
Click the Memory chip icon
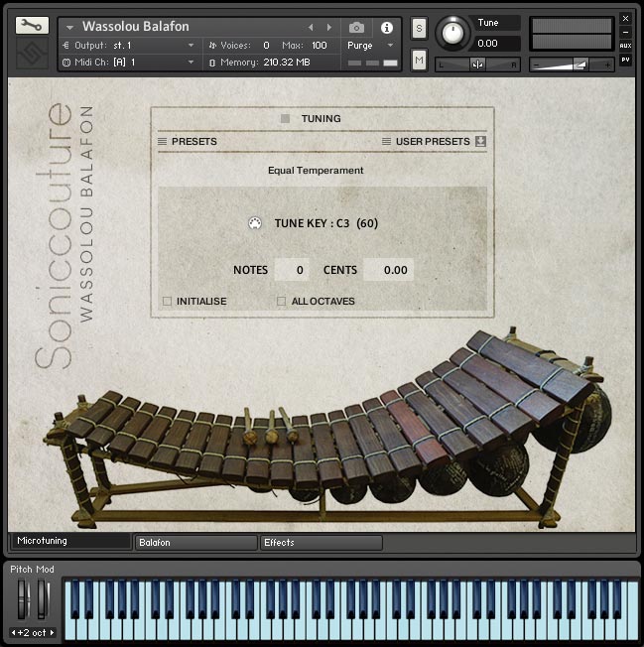pos(212,63)
